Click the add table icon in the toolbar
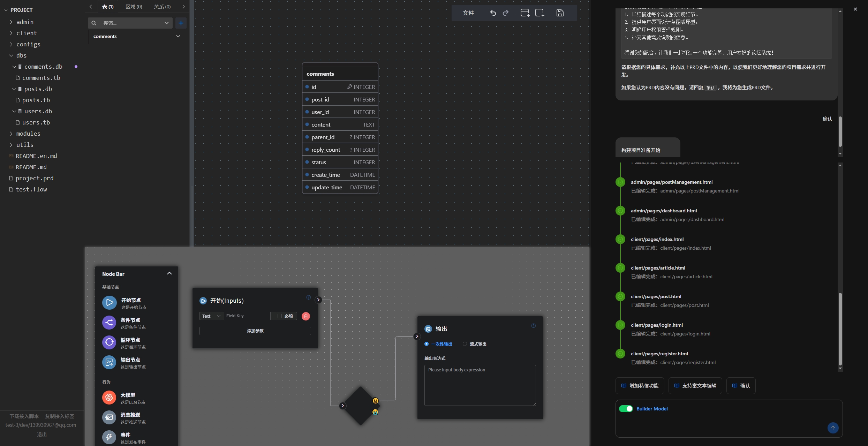Image resolution: width=868 pixels, height=446 pixels. click(524, 13)
